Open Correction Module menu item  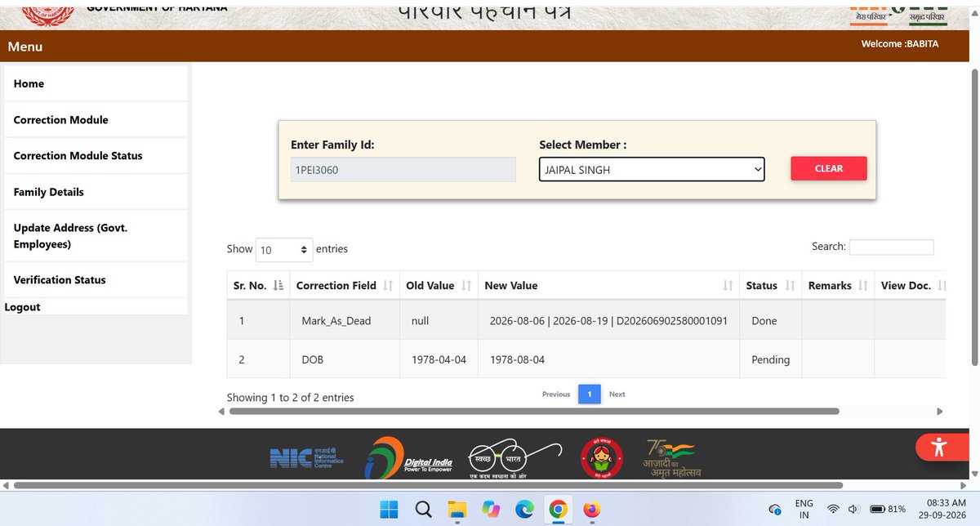coord(96,120)
